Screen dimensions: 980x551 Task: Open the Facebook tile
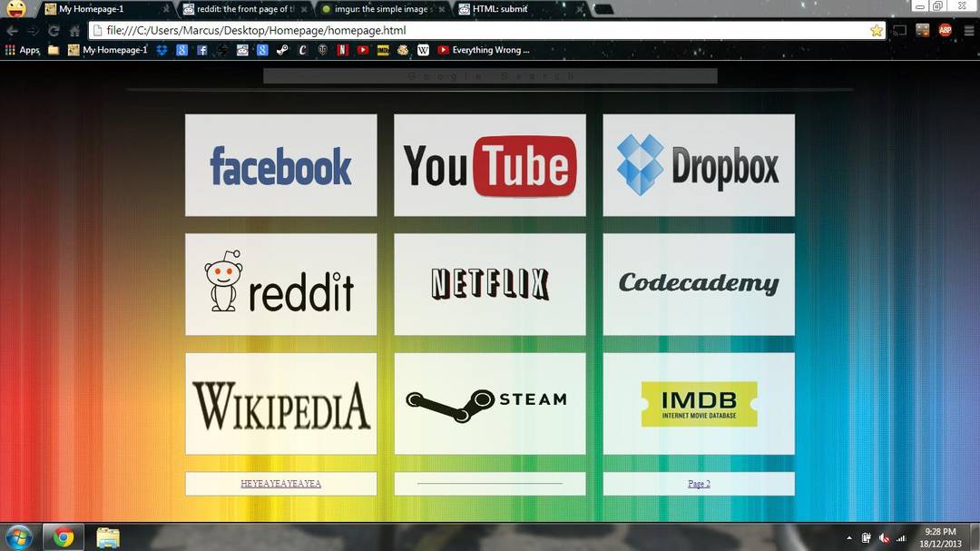point(281,165)
